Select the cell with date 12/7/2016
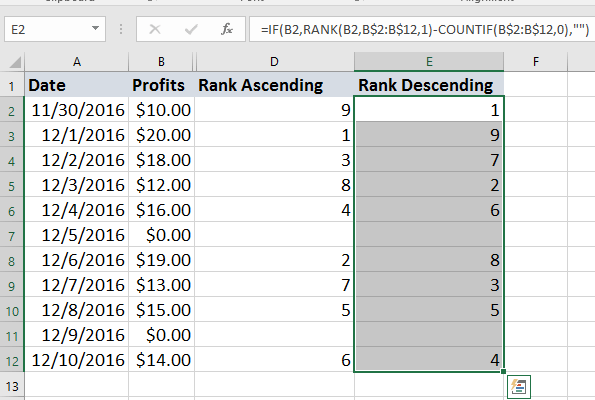This screenshot has width=595, height=400. pyautogui.click(x=77, y=285)
